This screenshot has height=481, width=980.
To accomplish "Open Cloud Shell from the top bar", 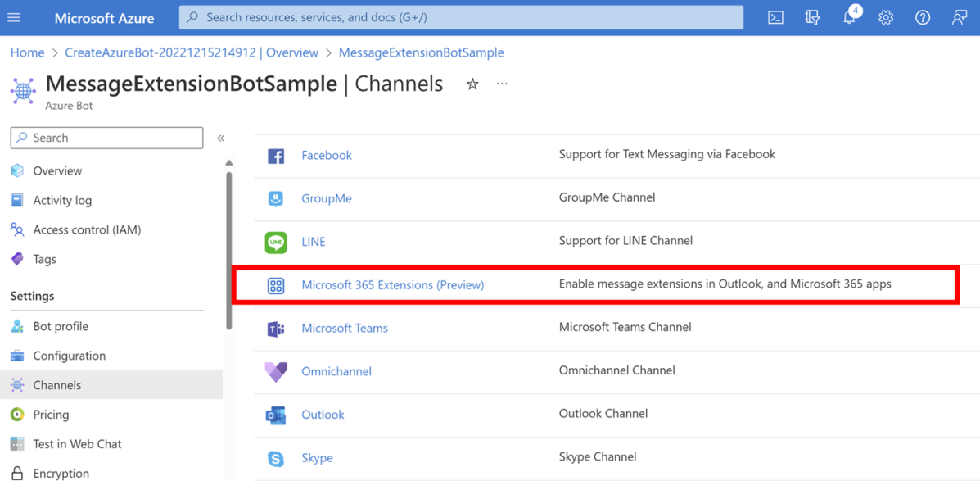I will pos(775,18).
